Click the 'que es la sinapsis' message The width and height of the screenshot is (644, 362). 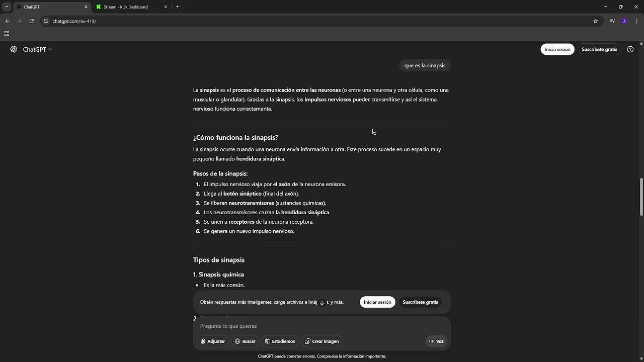(x=425, y=65)
